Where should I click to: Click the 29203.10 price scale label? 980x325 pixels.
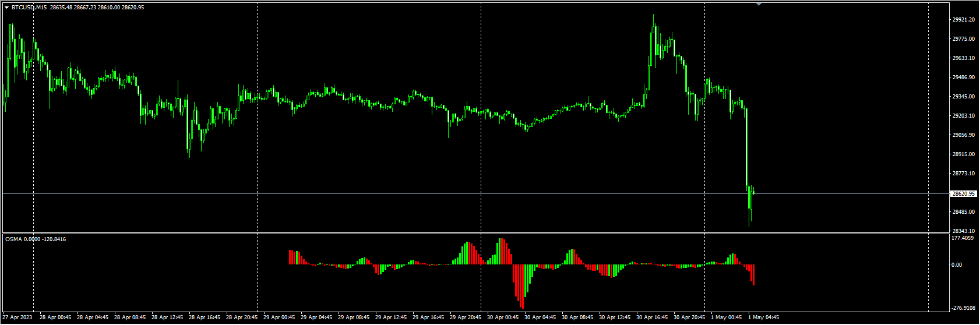[963, 116]
